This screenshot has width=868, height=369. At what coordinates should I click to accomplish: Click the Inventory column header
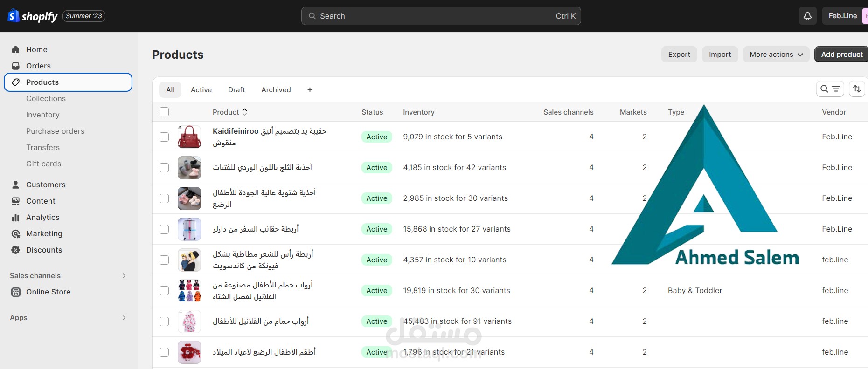click(419, 112)
